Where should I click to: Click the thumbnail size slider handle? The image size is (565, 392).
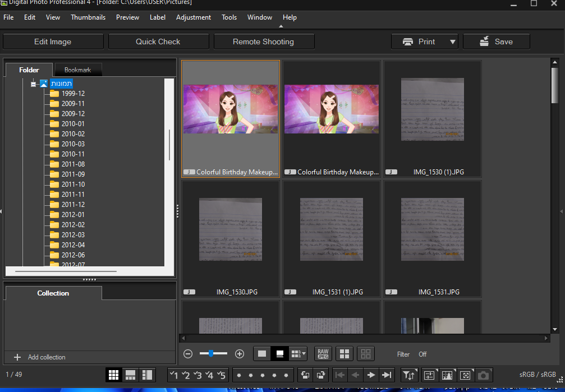pos(211,353)
